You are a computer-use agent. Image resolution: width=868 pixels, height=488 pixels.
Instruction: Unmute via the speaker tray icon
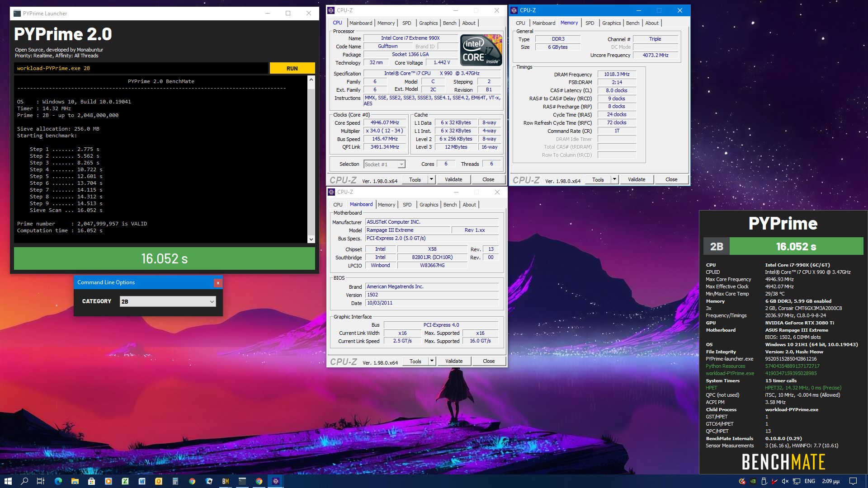pos(785,481)
